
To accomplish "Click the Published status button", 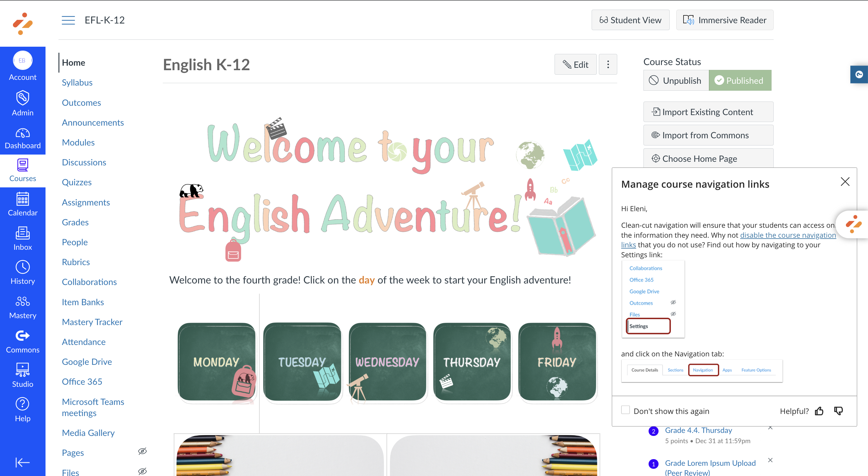I will pos(740,80).
